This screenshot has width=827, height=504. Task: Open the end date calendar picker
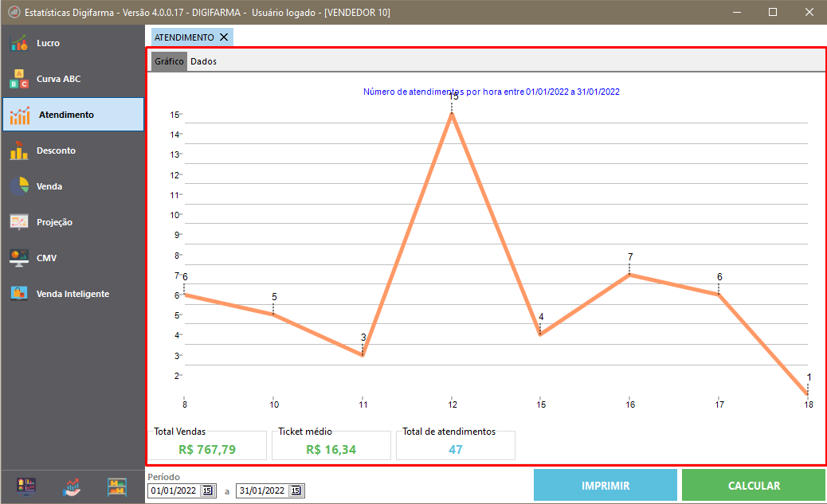coord(296,490)
